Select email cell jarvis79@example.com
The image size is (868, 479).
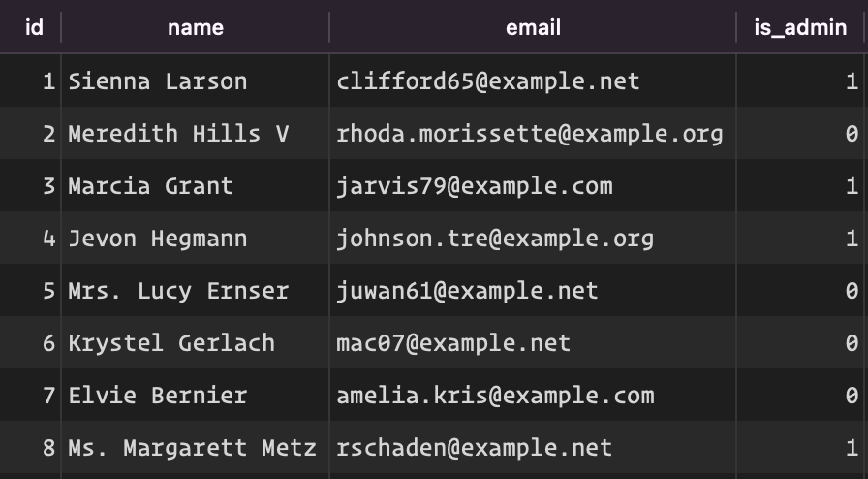(x=533, y=185)
